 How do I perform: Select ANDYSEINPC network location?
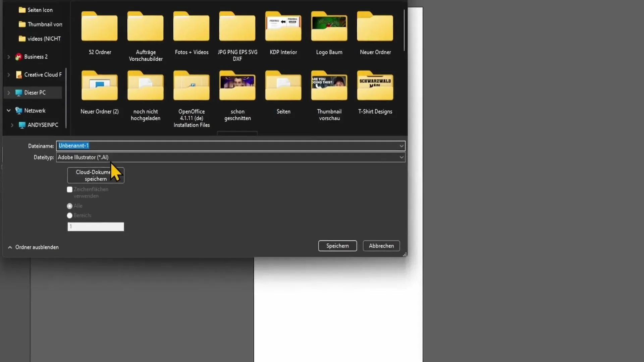click(43, 125)
